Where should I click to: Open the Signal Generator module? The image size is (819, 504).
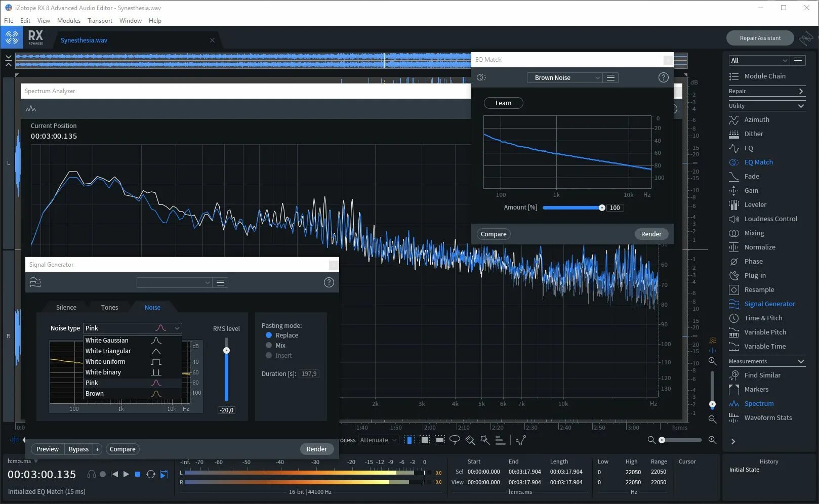pos(770,304)
